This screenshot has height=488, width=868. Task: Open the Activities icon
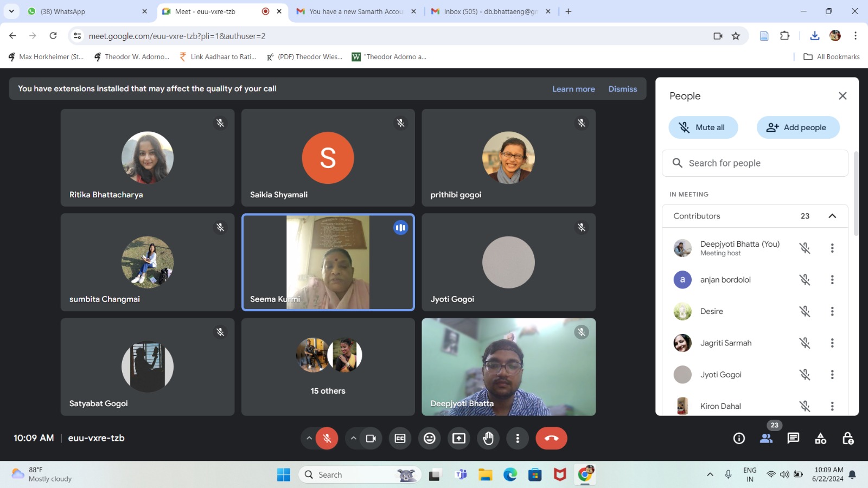[820, 438]
